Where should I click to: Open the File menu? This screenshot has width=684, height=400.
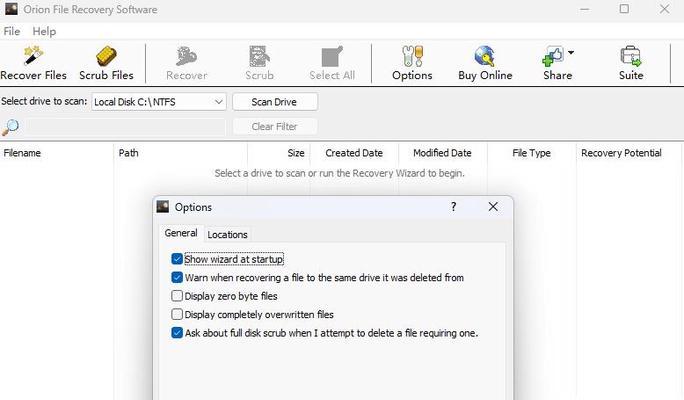(12, 31)
